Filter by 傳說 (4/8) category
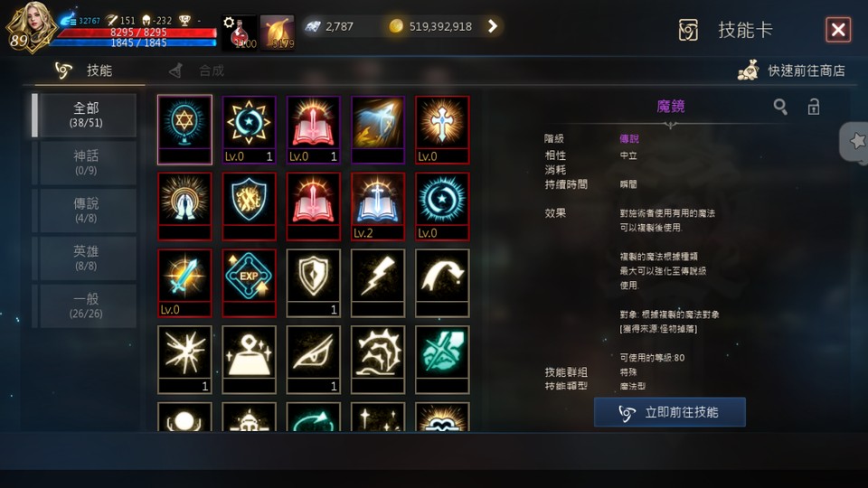This screenshot has width=868, height=488. [x=86, y=211]
